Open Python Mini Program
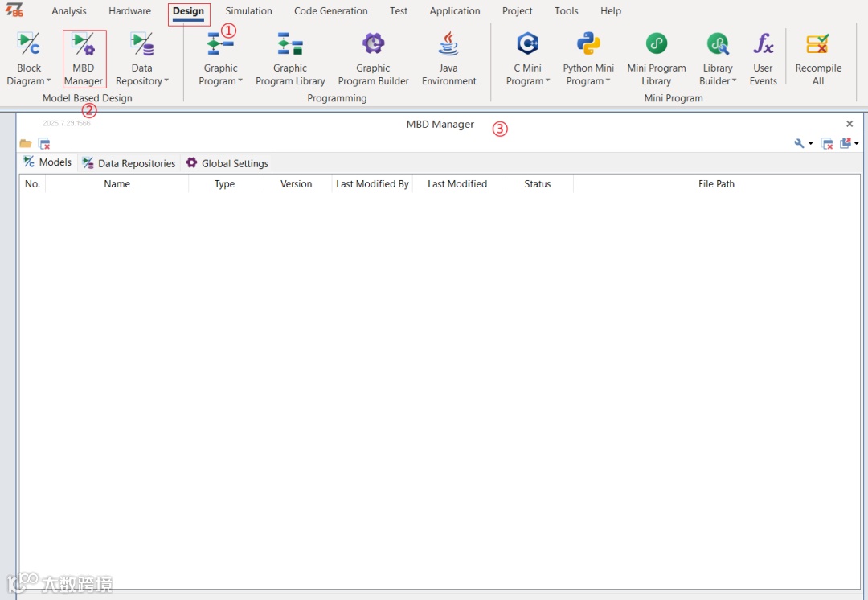868x600 pixels. 588,59
